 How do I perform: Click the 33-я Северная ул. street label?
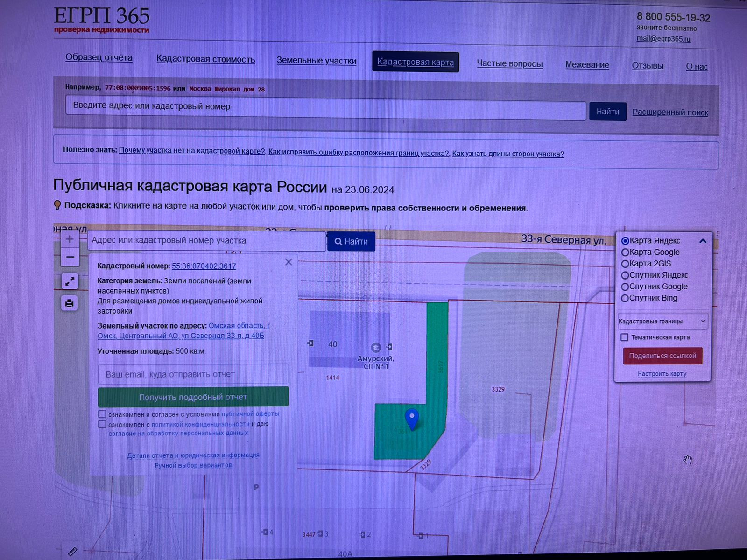click(x=564, y=239)
